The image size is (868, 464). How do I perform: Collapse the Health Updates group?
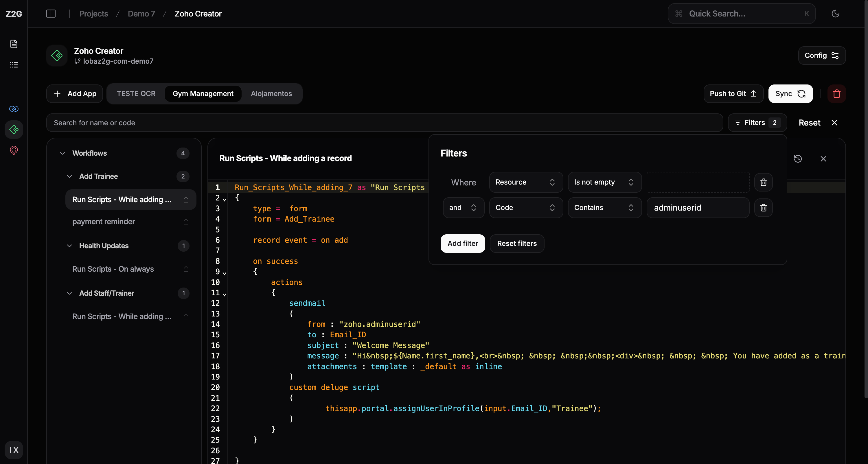69,246
